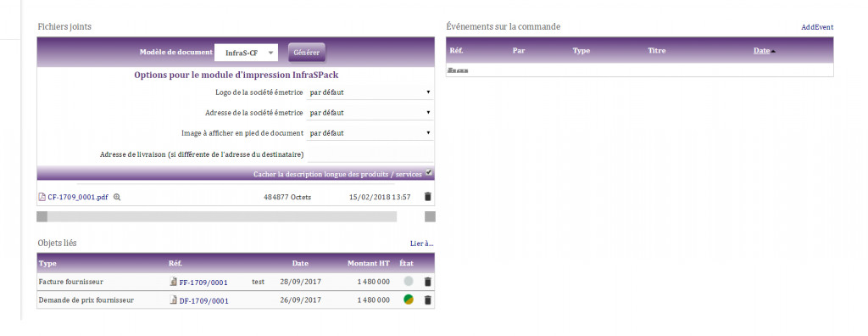Toggle Cacher la description longue checkbox

pos(428,172)
